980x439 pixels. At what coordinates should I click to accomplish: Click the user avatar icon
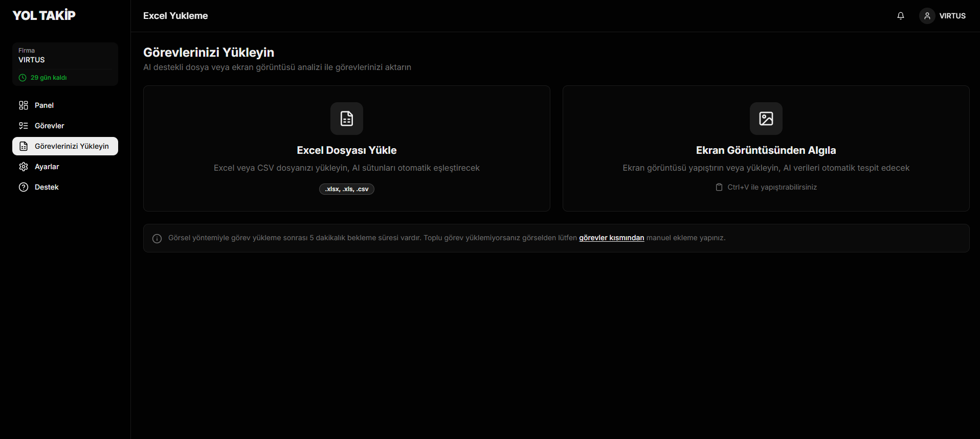tap(927, 16)
